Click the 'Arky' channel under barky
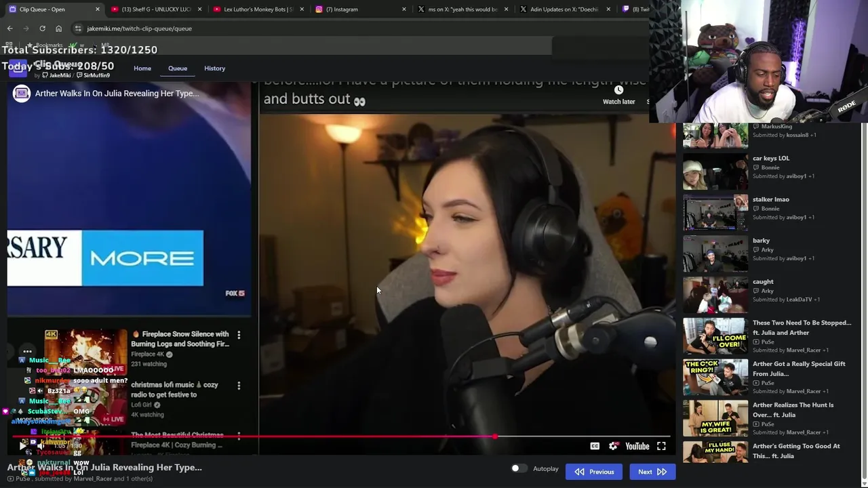The height and width of the screenshot is (488, 868). [x=767, y=249]
